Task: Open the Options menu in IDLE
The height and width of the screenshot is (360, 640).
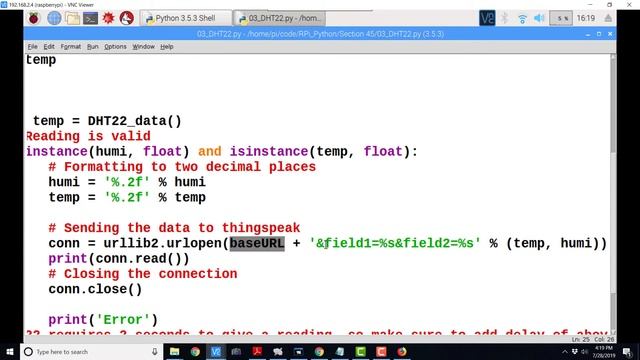Action: pyautogui.click(x=115, y=47)
